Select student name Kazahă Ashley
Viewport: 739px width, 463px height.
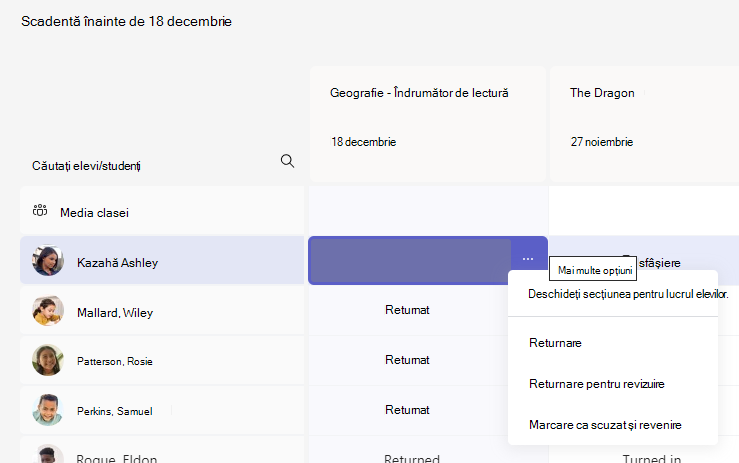(117, 263)
